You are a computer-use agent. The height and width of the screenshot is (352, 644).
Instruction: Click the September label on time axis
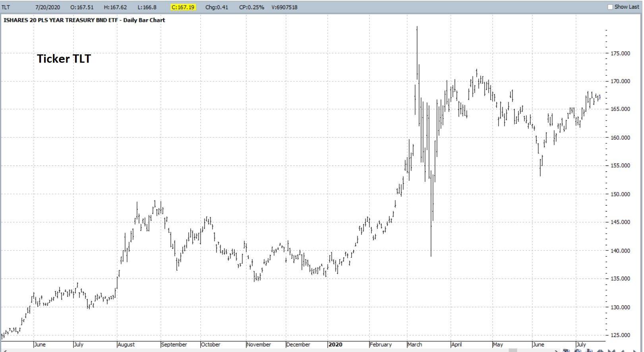[174, 344]
